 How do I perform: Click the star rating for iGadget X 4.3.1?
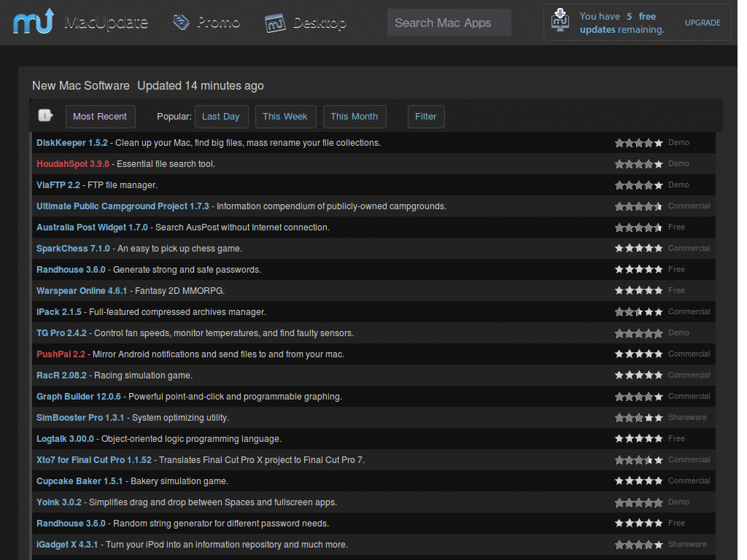click(638, 544)
